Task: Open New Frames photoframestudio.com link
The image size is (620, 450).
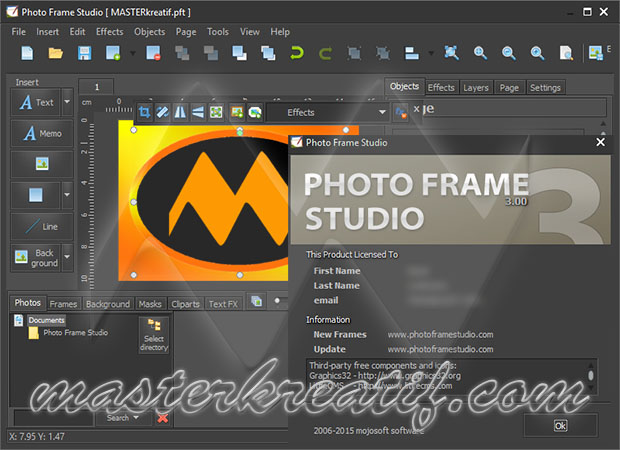Action: [x=440, y=335]
